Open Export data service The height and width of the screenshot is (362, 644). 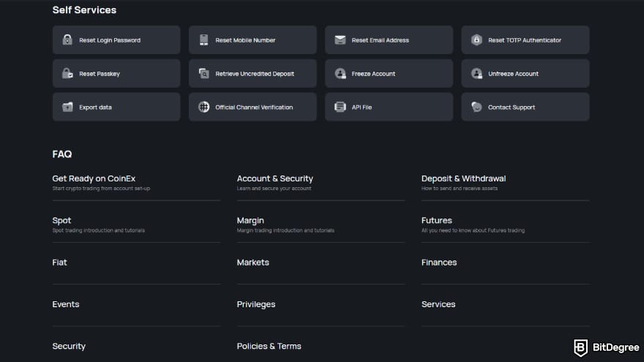116,107
